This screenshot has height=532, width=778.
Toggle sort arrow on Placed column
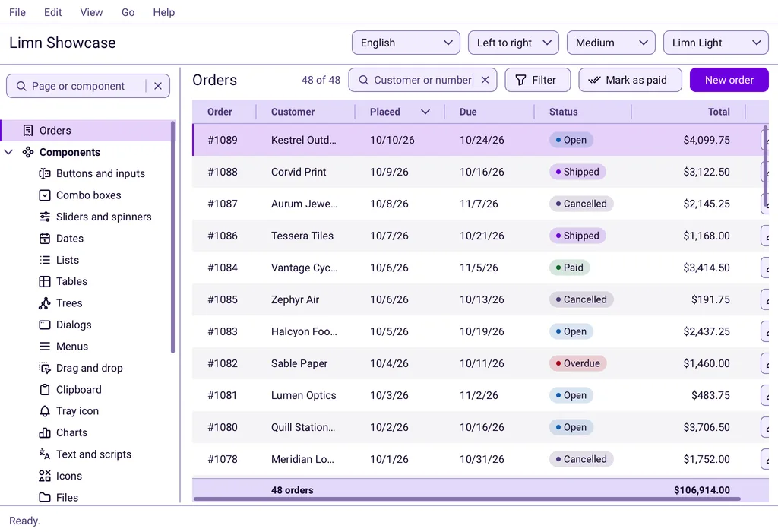425,112
